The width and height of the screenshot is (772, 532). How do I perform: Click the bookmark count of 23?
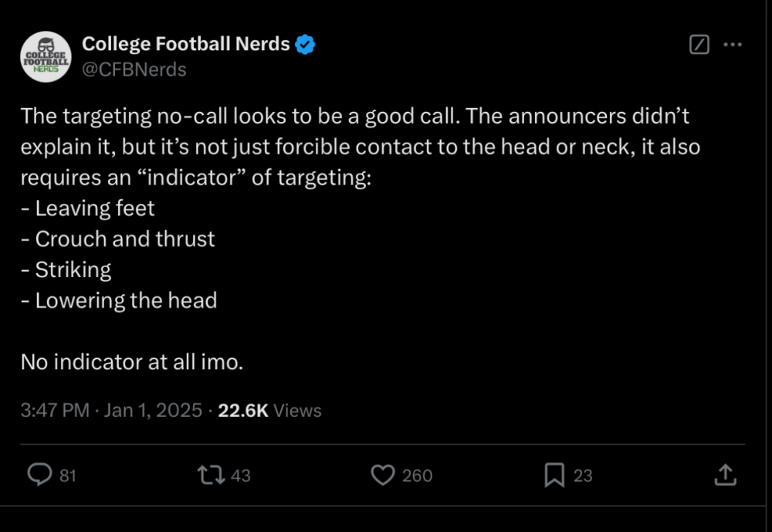583,476
